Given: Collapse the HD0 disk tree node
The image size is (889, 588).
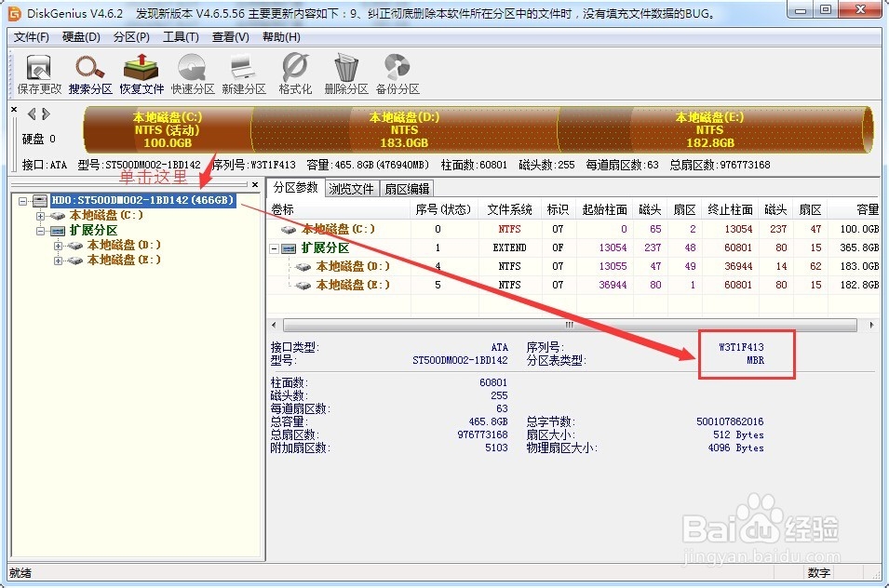Looking at the screenshot, I should click(x=22, y=201).
